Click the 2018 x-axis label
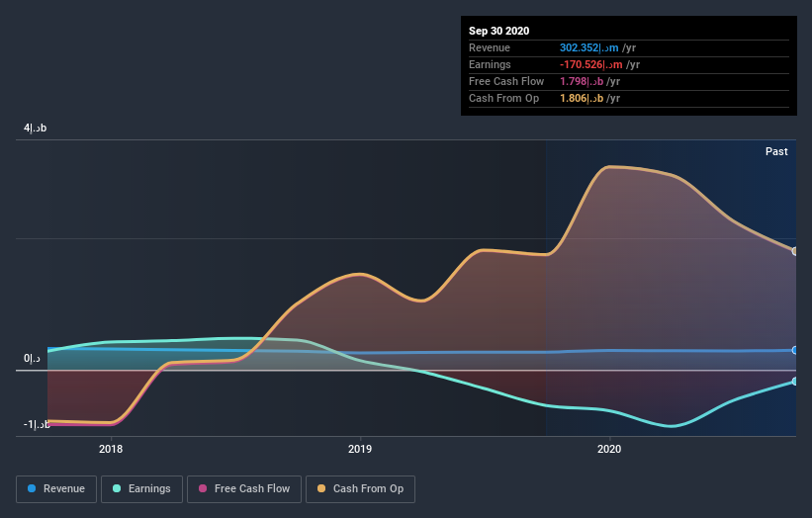This screenshot has width=812, height=518. (111, 449)
